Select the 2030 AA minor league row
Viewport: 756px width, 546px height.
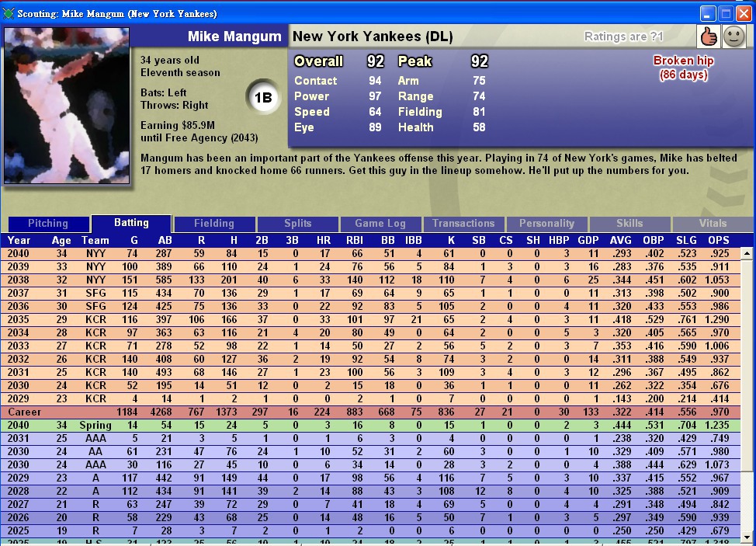[370, 451]
